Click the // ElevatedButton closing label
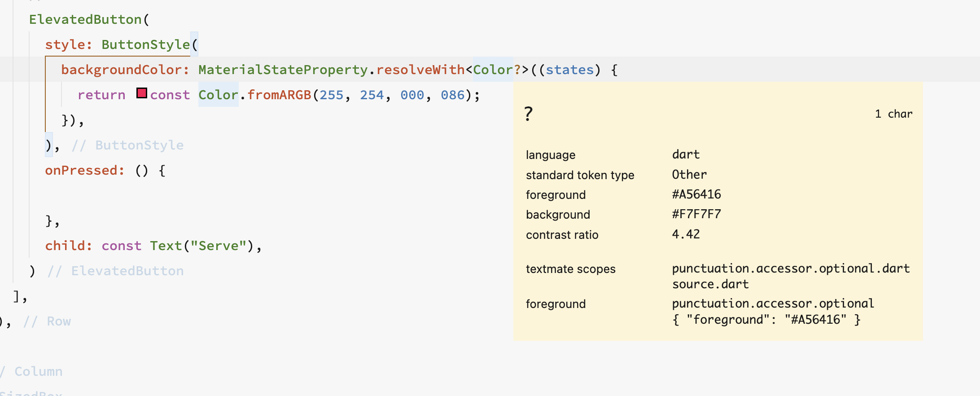980x396 pixels. (x=115, y=271)
